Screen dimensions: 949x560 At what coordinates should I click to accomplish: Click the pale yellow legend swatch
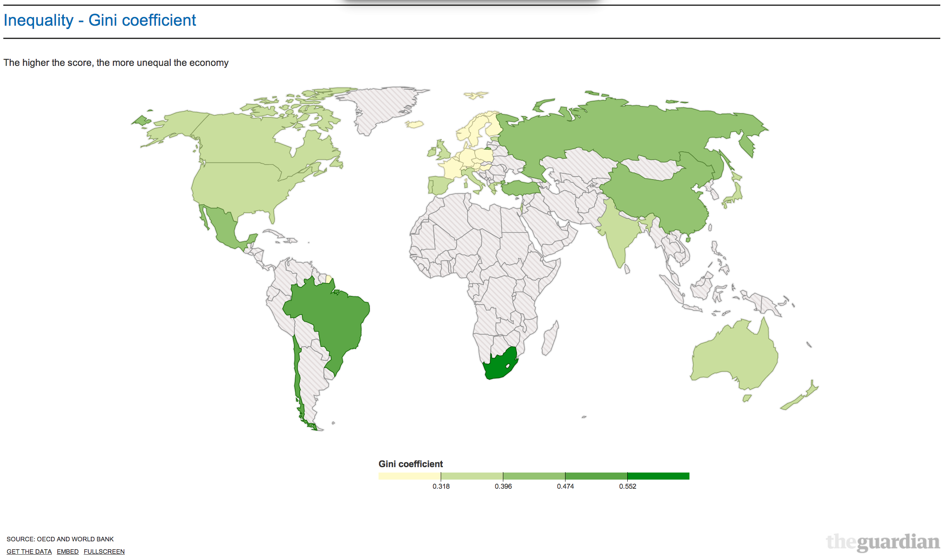click(x=409, y=476)
